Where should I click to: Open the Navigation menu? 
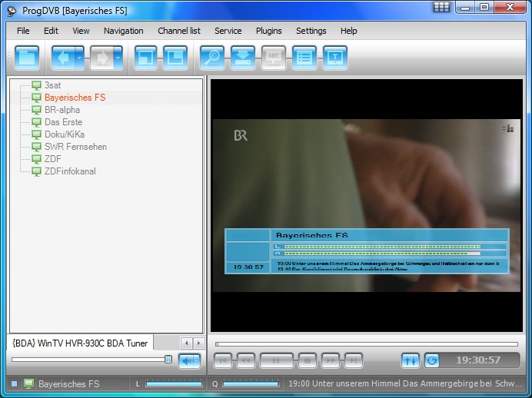pos(124,31)
